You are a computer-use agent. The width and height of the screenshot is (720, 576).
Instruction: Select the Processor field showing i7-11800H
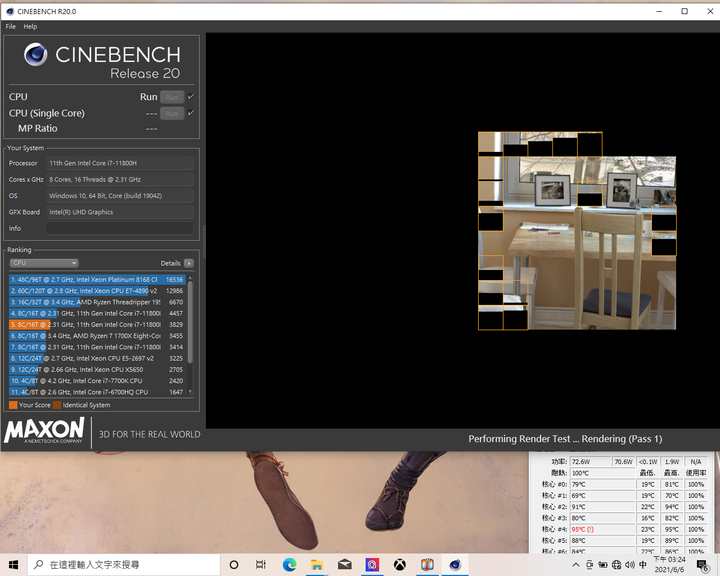(x=120, y=163)
